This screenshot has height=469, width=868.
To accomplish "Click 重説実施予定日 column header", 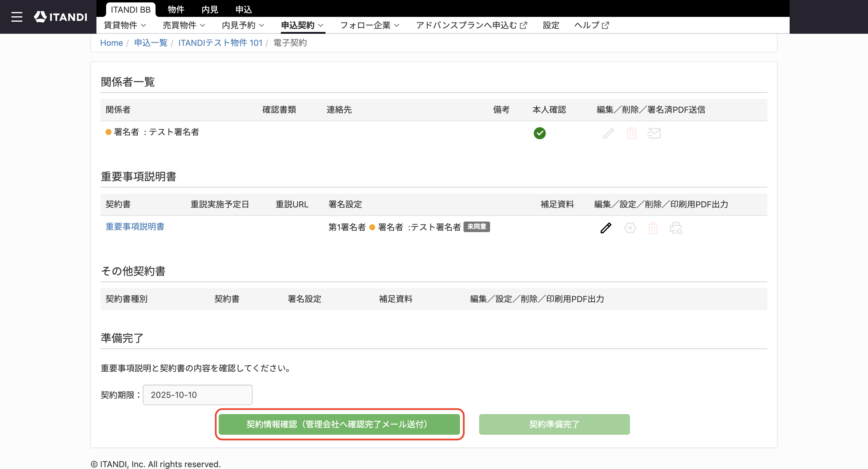I will [x=220, y=204].
